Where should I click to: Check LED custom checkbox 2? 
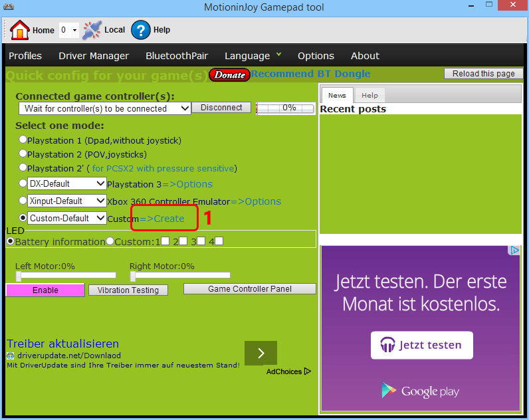pyautogui.click(x=183, y=241)
